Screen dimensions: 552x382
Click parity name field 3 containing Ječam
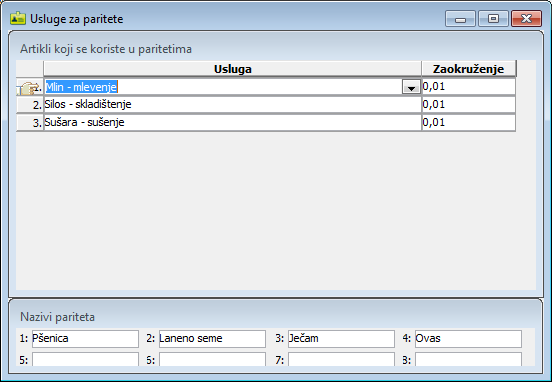(341, 339)
